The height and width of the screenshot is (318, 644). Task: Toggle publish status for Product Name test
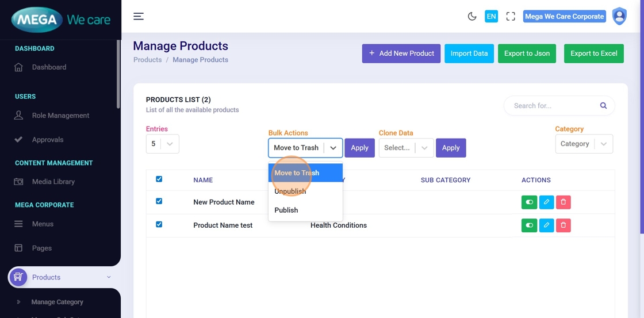pyautogui.click(x=529, y=225)
